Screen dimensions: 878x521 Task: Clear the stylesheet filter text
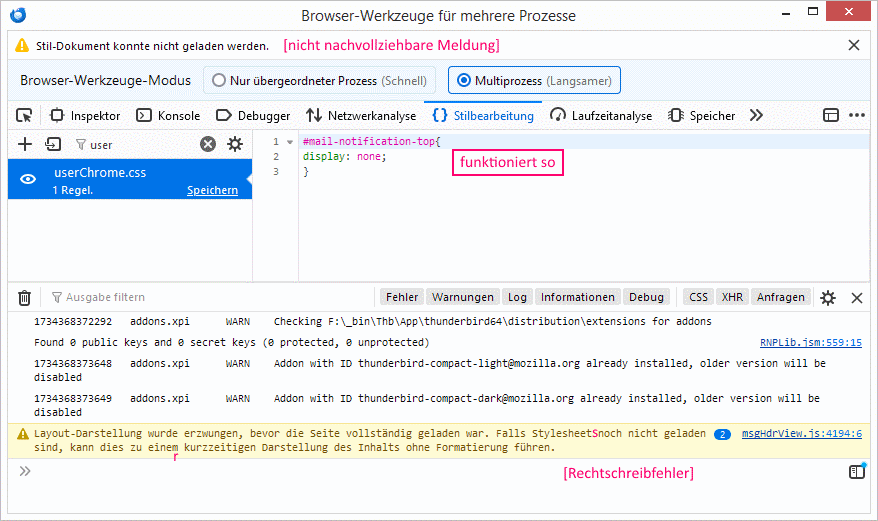(x=208, y=145)
